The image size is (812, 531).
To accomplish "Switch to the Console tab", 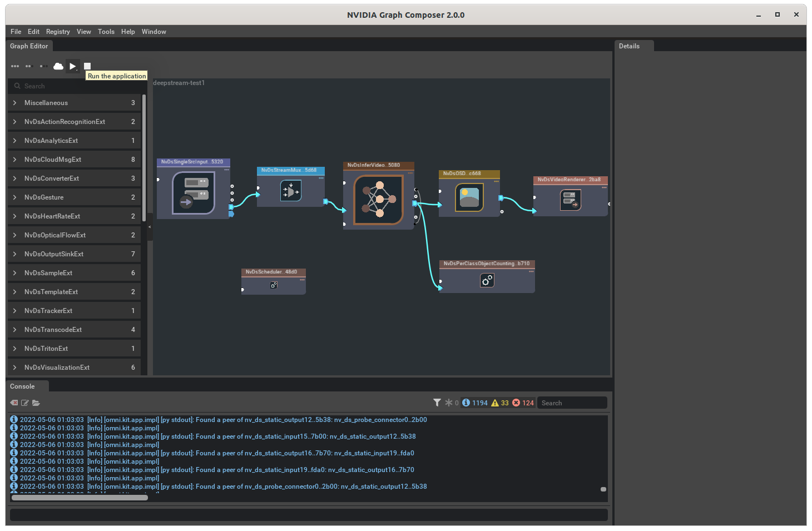I will pos(22,386).
